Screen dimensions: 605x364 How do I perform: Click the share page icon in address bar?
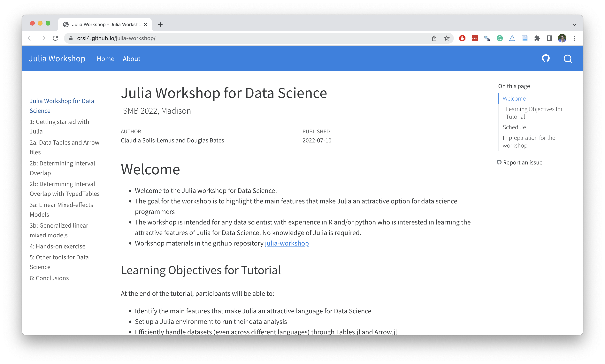click(434, 38)
